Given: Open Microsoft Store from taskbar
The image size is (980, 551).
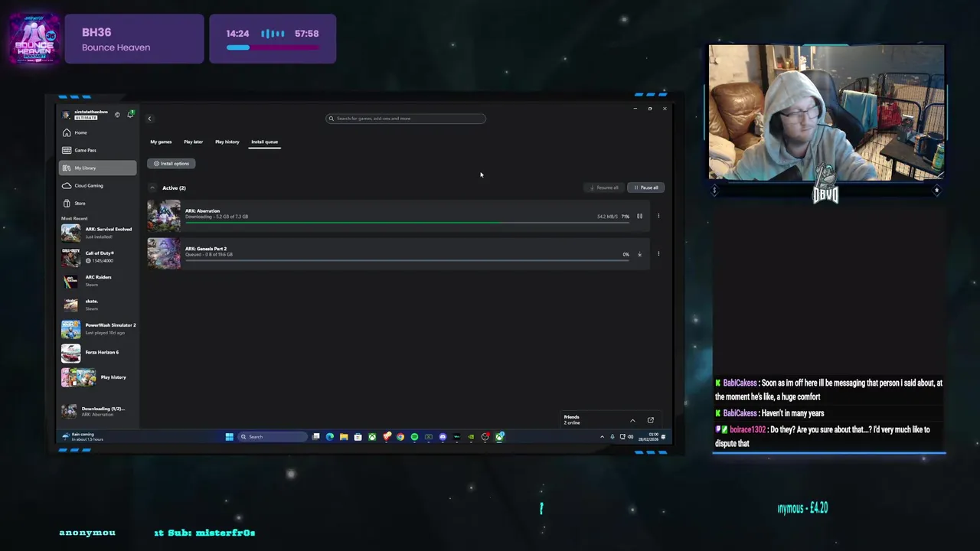Looking at the screenshot, I should click(358, 437).
